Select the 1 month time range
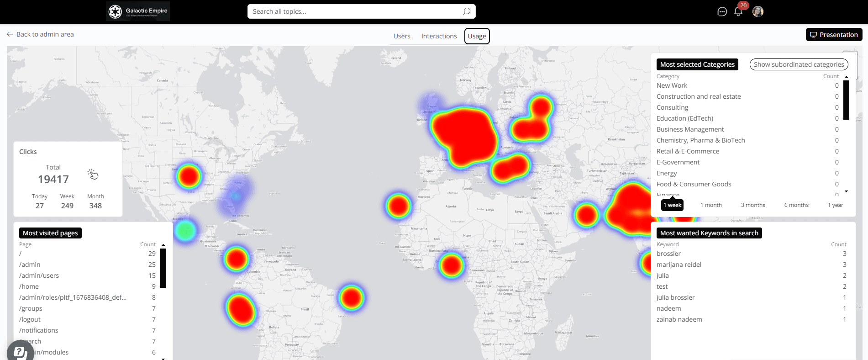 (711, 205)
